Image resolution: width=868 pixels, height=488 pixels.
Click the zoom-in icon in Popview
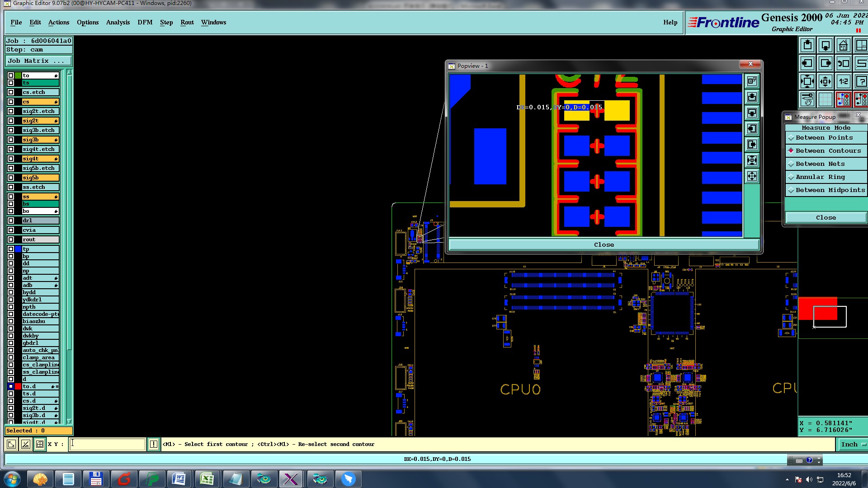[752, 160]
